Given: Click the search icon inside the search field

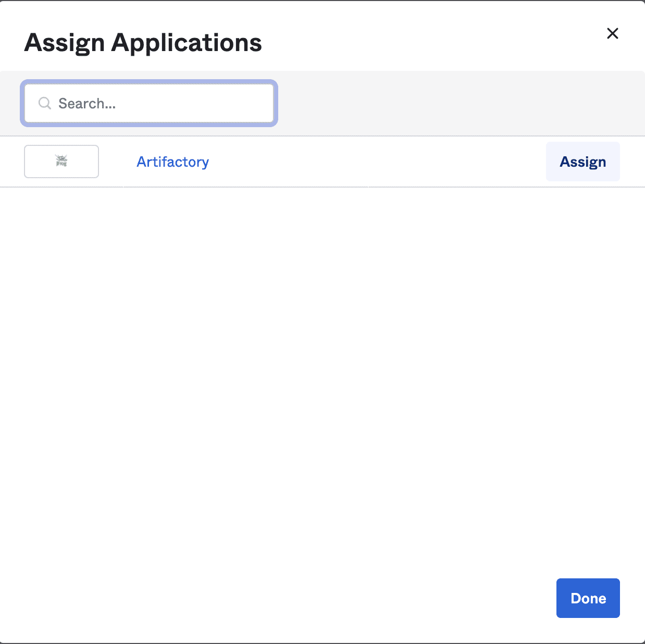Looking at the screenshot, I should point(45,103).
